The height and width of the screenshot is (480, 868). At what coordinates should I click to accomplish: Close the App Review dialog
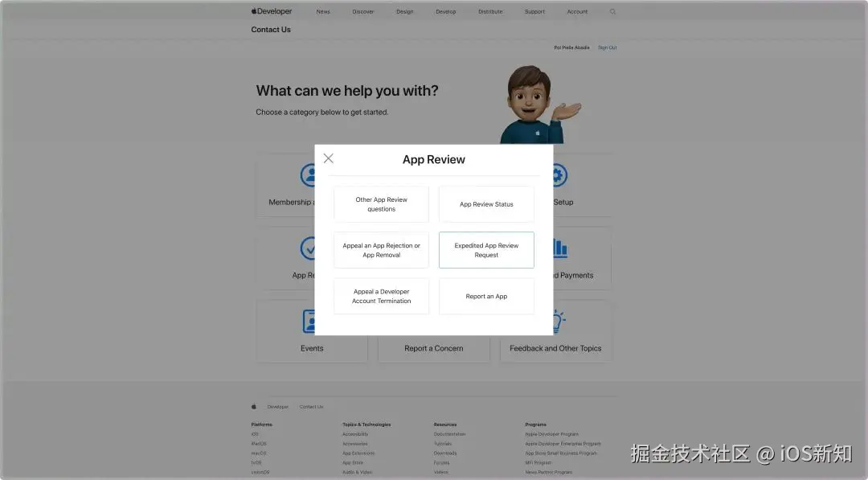coord(328,158)
